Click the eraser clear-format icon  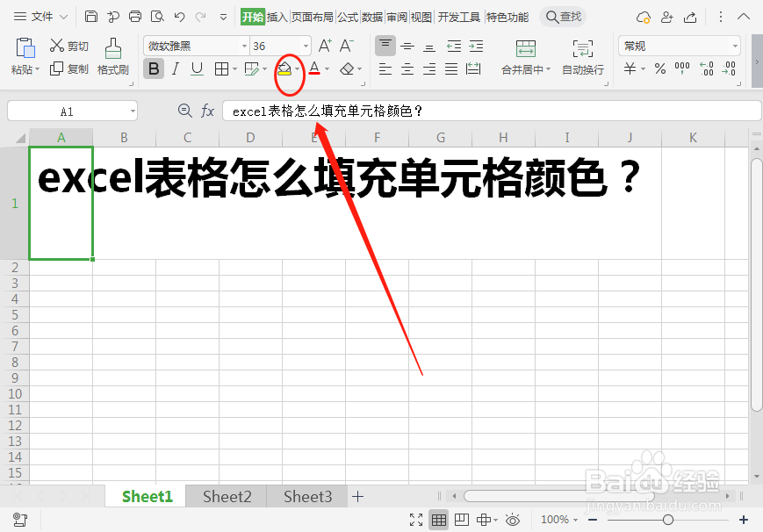347,69
